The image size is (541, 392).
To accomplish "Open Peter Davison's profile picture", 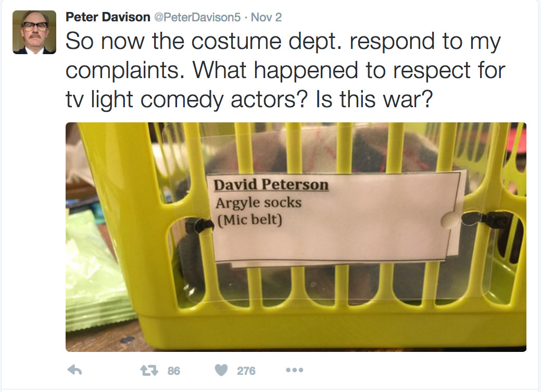I will pos(34,32).
